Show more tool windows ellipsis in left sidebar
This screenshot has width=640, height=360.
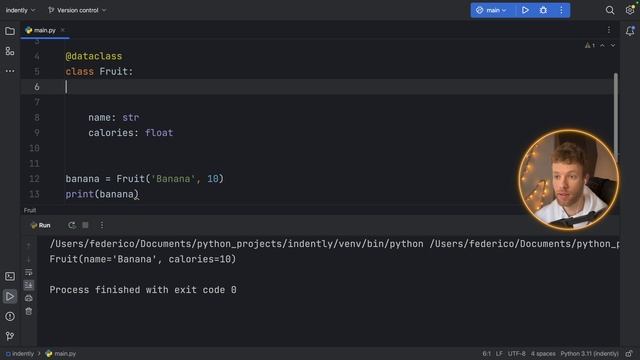[x=10, y=71]
